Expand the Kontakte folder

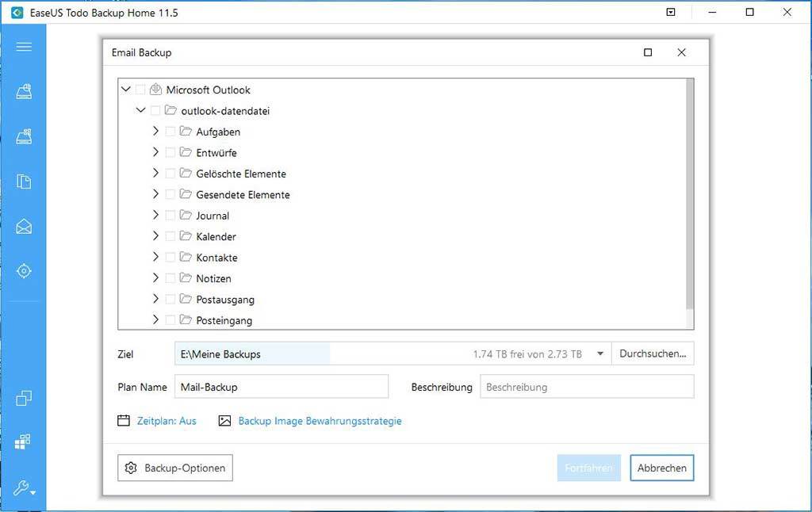[x=155, y=257]
